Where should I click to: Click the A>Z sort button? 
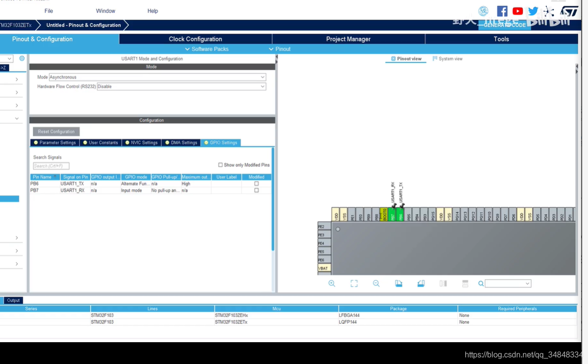[x=4, y=68]
